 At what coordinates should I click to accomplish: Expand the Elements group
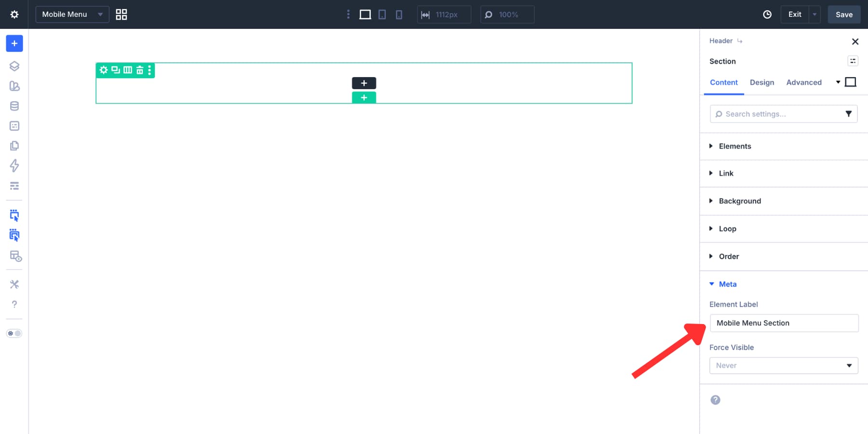click(x=784, y=146)
